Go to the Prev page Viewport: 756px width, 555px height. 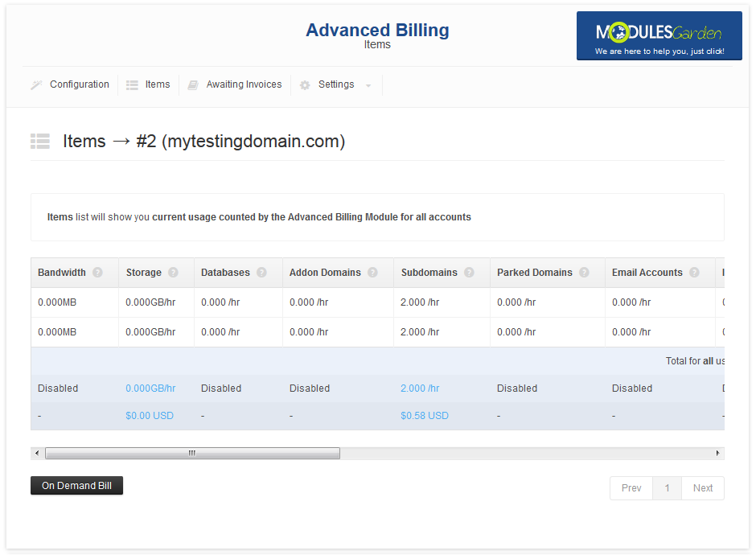(631, 488)
